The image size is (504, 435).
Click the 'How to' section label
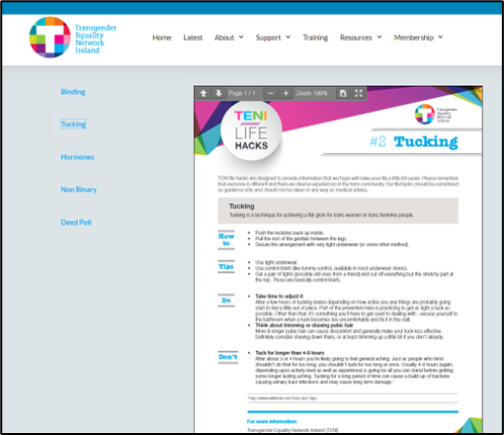pos(226,239)
